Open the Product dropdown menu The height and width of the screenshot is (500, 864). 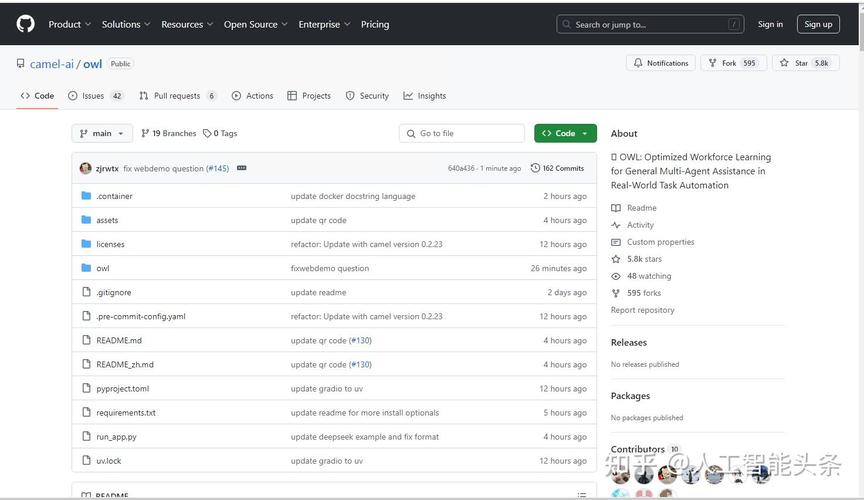[69, 24]
